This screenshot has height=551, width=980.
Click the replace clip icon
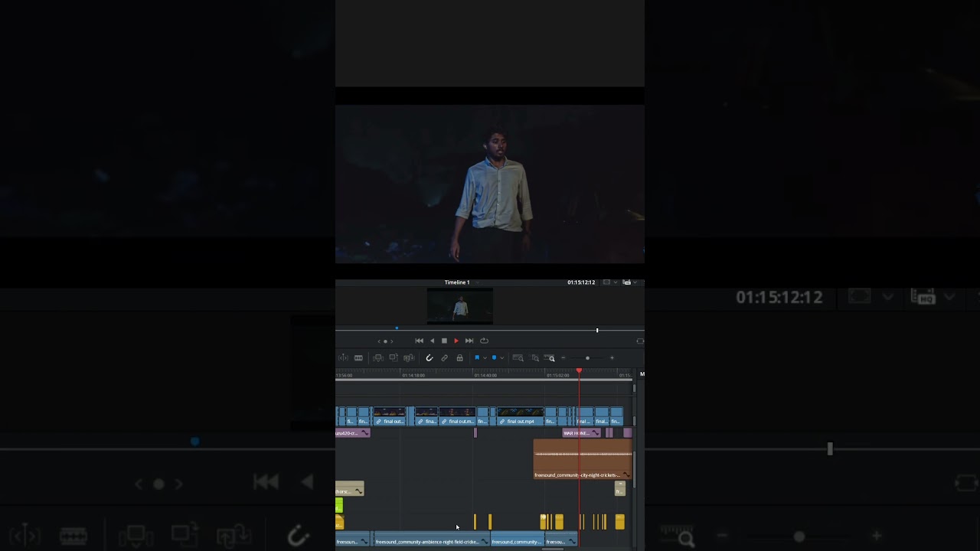pyautogui.click(x=409, y=358)
